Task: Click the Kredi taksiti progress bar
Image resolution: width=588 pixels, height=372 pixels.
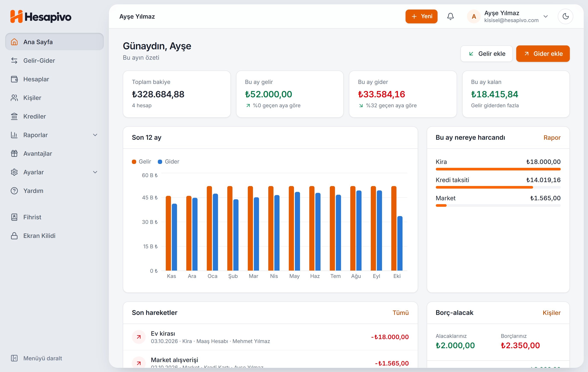Action: click(x=498, y=187)
